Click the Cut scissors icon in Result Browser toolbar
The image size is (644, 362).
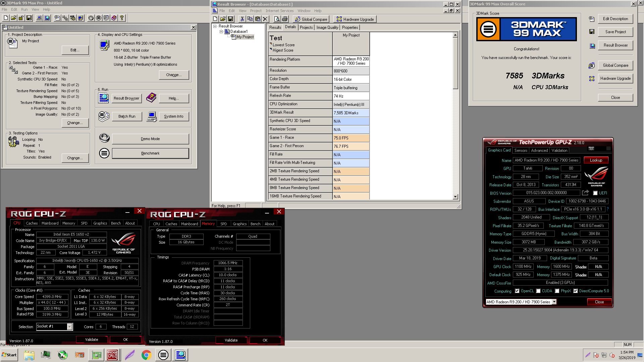click(x=242, y=19)
